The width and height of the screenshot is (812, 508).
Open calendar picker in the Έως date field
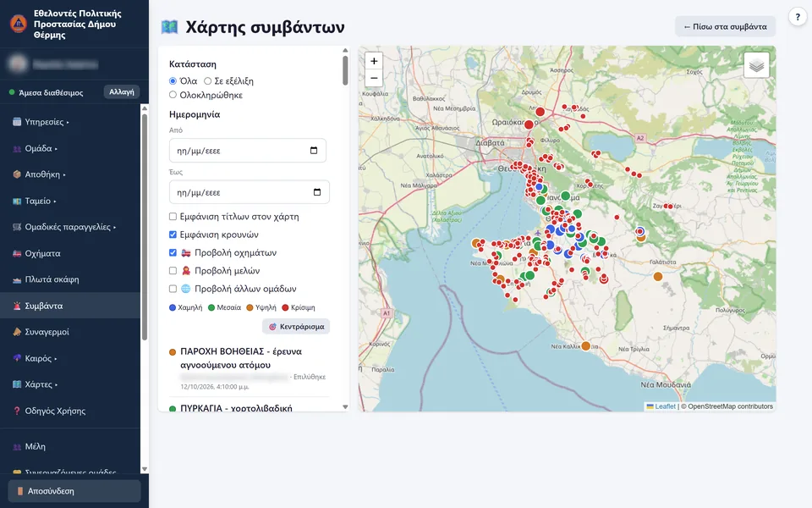[x=317, y=192]
